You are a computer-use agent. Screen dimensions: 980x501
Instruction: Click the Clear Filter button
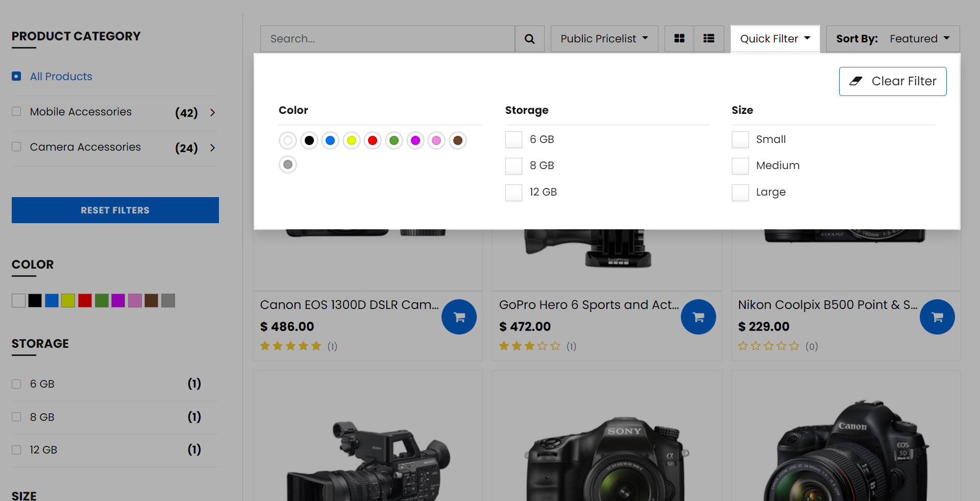(893, 81)
